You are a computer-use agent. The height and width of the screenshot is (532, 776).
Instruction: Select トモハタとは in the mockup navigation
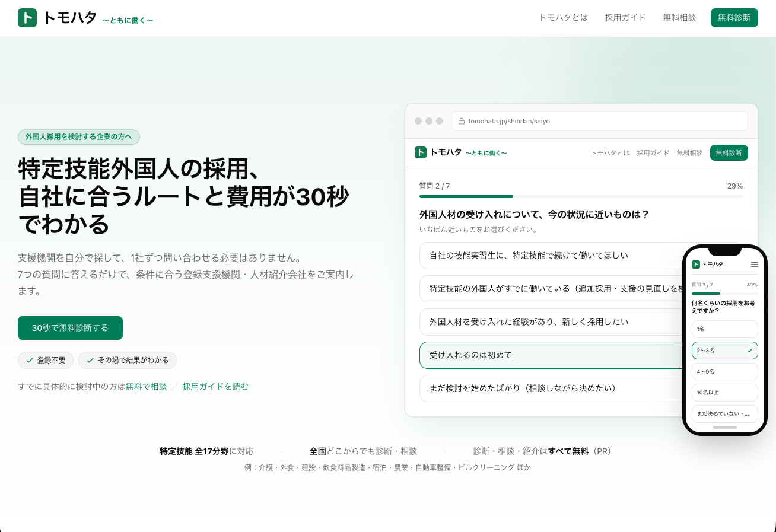pyautogui.click(x=610, y=153)
